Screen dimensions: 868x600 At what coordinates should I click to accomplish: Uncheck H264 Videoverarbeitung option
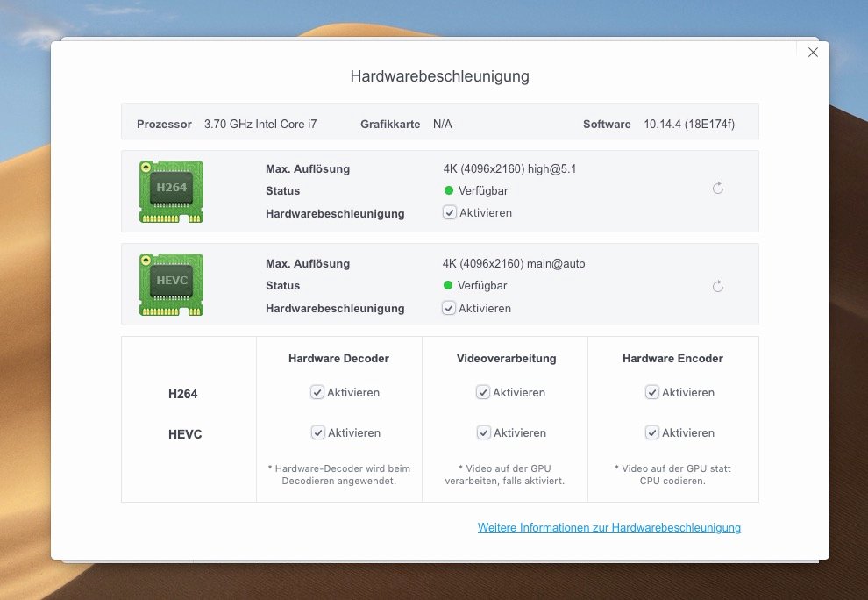click(x=483, y=392)
